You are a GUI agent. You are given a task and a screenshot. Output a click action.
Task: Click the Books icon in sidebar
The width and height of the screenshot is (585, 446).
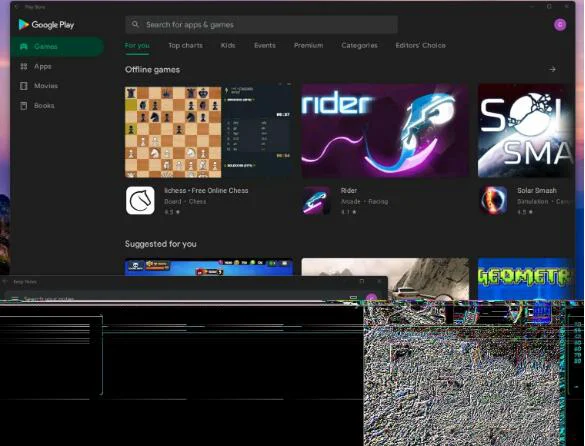point(24,106)
